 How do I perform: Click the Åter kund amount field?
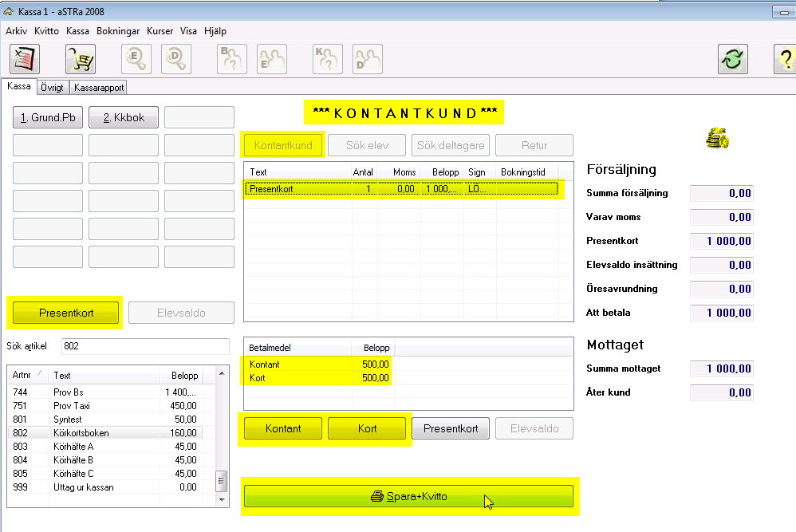(721, 392)
